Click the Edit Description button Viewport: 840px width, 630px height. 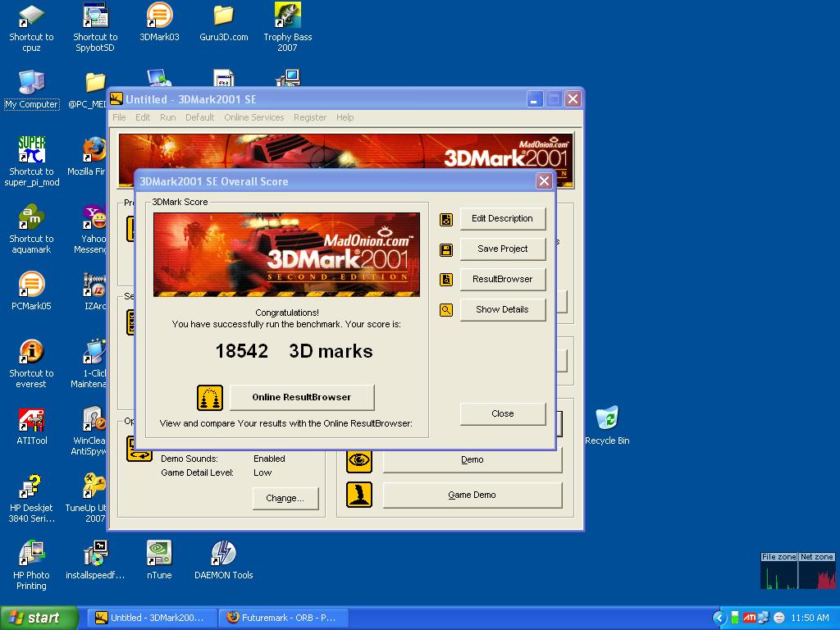tap(503, 218)
